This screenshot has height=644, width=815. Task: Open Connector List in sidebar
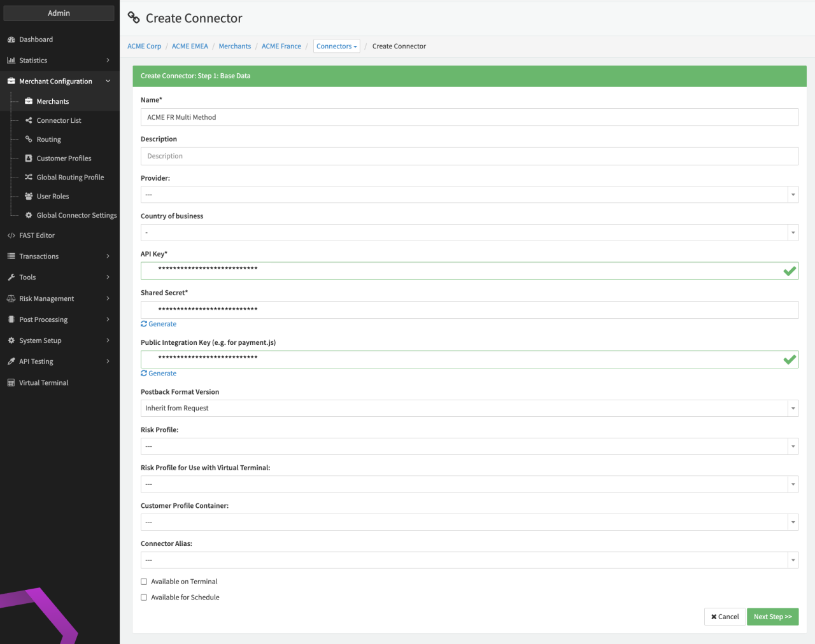coord(59,120)
